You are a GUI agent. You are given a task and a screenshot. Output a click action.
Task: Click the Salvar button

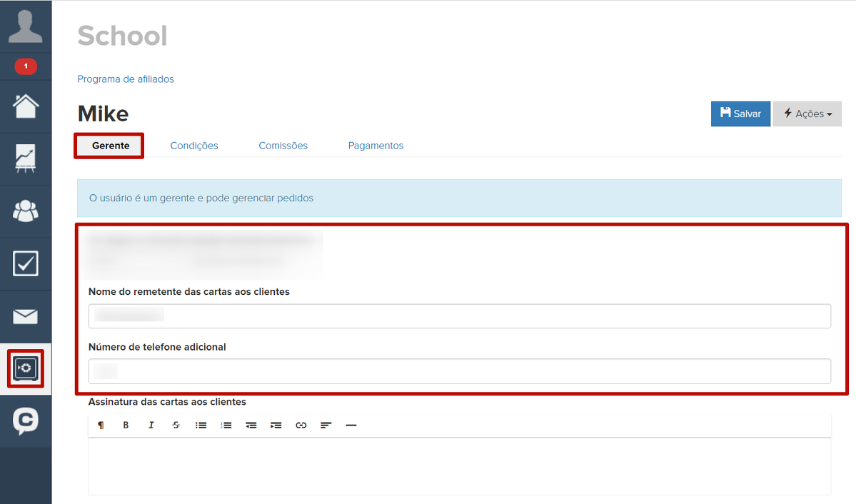click(x=740, y=114)
